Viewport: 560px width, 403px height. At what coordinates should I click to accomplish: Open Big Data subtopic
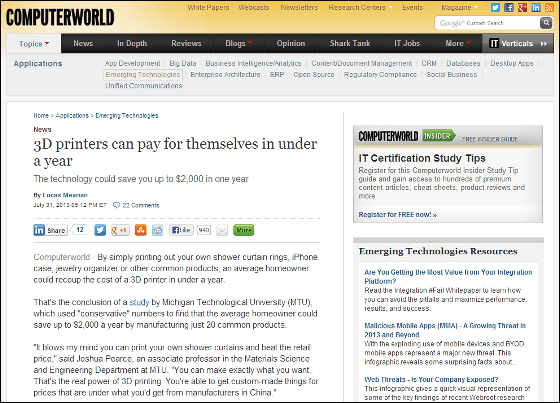point(183,63)
